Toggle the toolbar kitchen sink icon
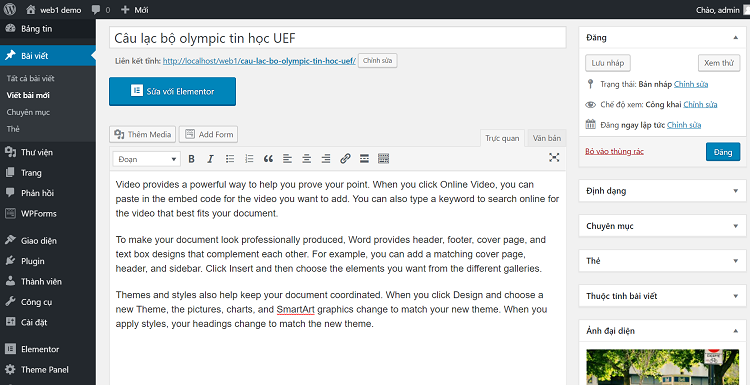Image resolution: width=750 pixels, height=385 pixels. click(383, 159)
